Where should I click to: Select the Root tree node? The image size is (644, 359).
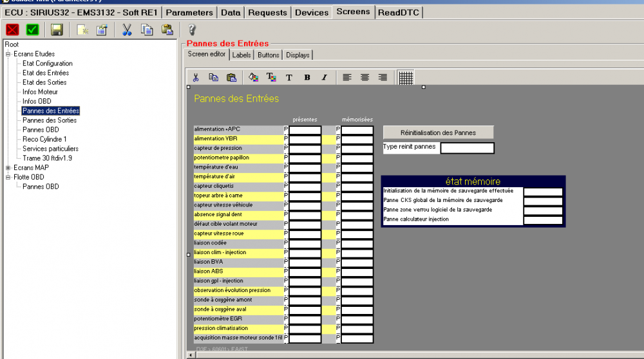(x=12, y=44)
